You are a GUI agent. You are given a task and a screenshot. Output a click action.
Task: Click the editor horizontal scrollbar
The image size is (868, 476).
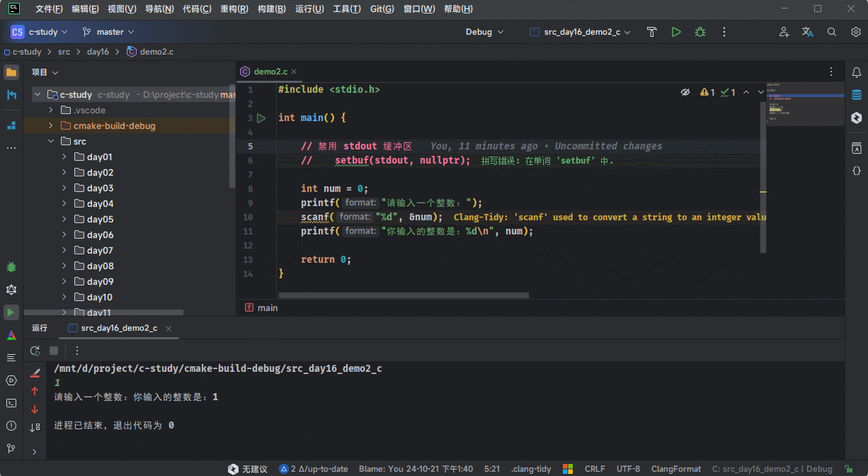tap(404, 295)
